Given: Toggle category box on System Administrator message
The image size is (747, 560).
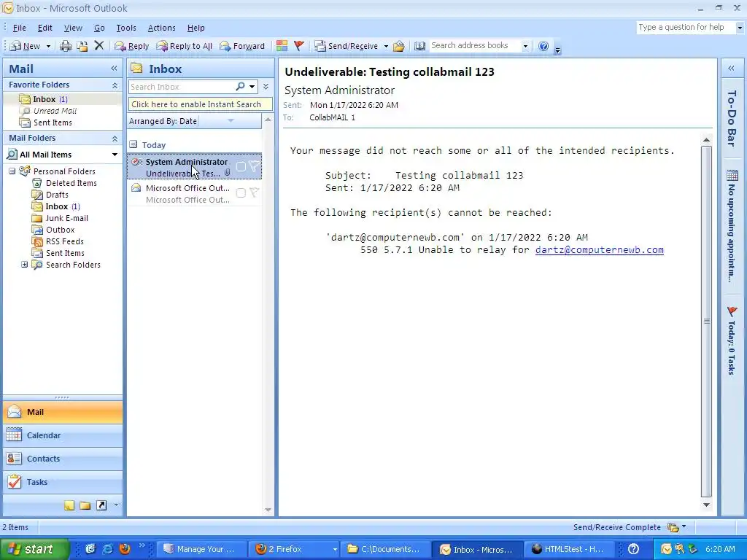Looking at the screenshot, I should pyautogui.click(x=241, y=167).
